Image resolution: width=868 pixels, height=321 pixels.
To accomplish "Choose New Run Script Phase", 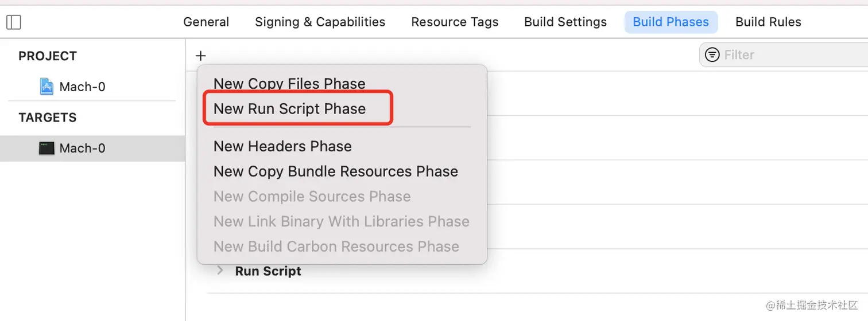I will pyautogui.click(x=289, y=109).
